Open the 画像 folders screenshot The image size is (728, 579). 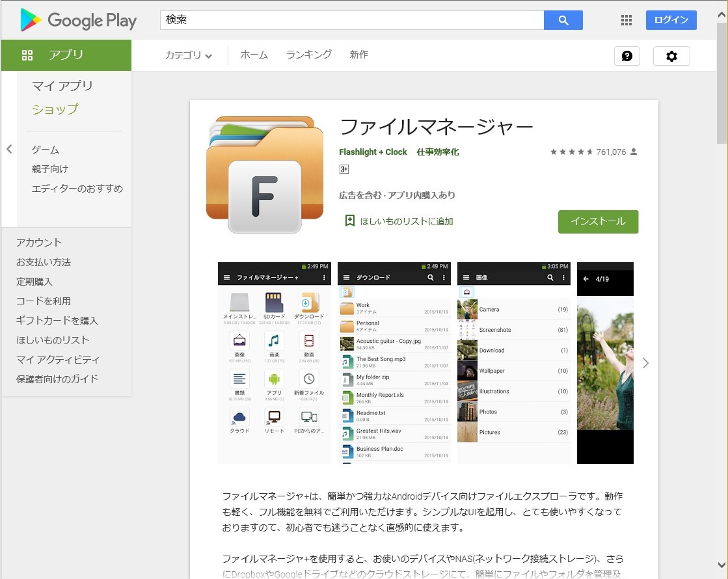[513, 362]
